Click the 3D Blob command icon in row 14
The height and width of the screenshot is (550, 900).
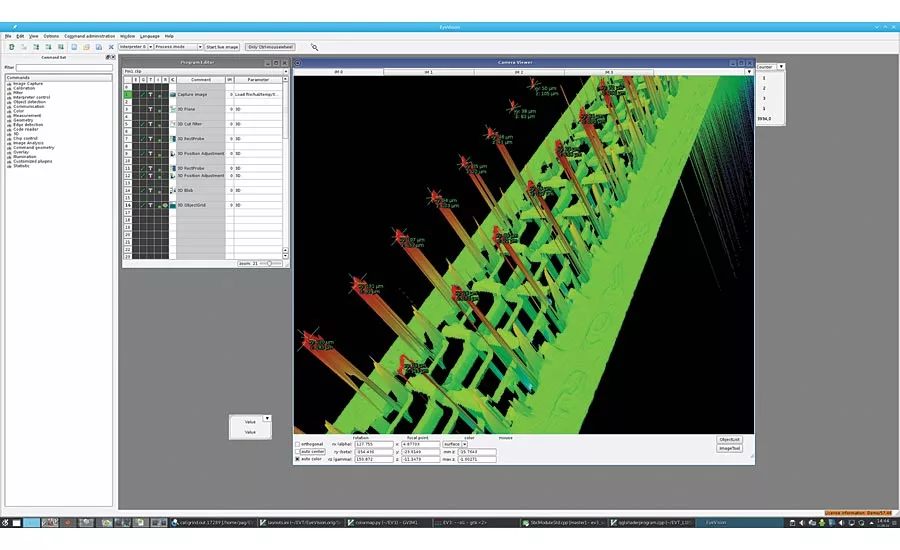pos(173,190)
